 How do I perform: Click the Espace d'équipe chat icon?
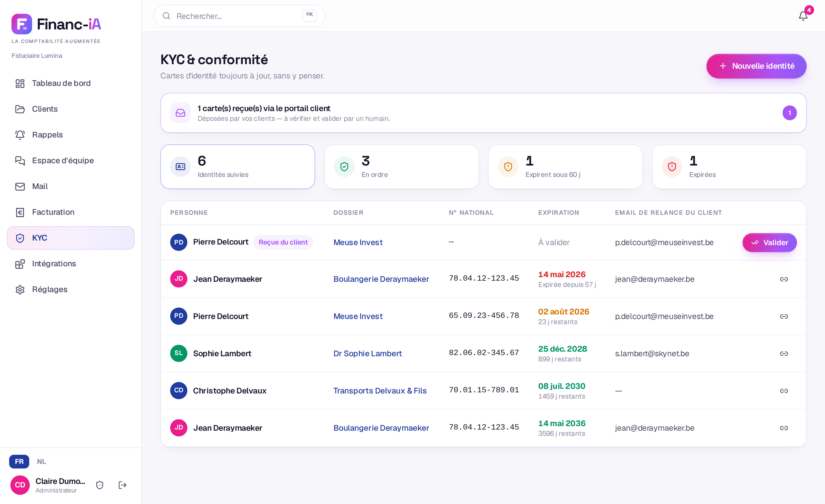pyautogui.click(x=20, y=161)
